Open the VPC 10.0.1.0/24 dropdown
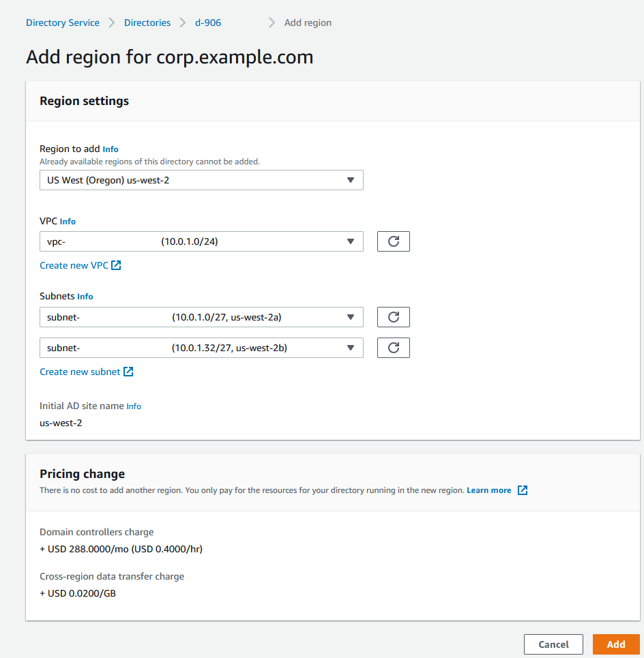 pyautogui.click(x=201, y=241)
